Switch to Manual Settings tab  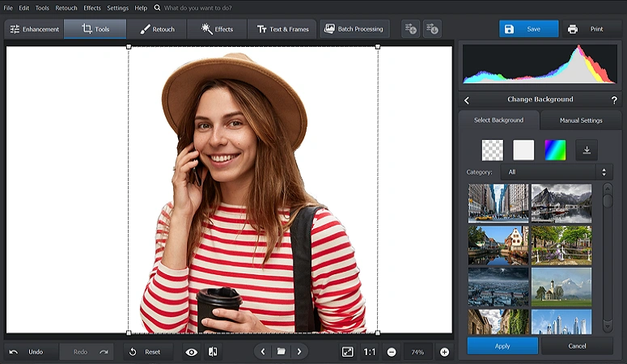(581, 121)
